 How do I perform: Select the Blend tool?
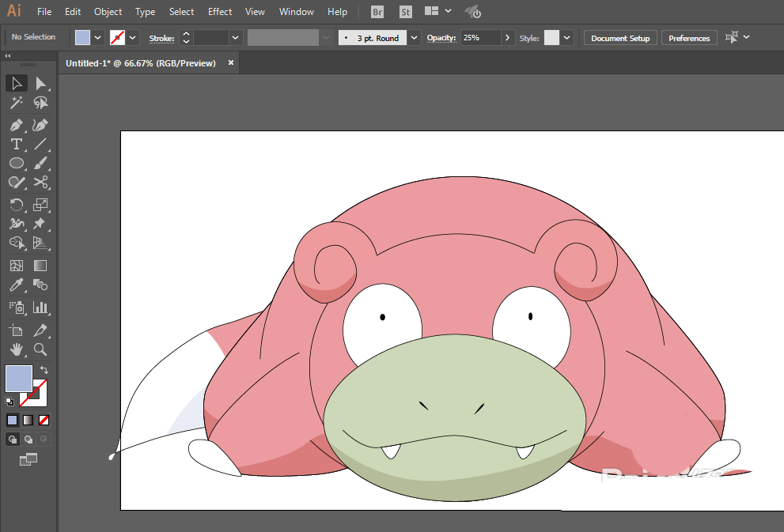(40, 285)
